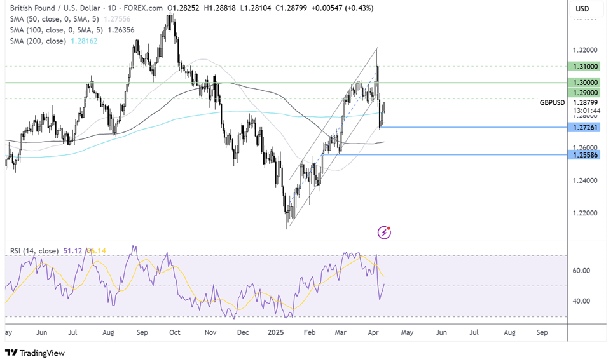Click the TradingView logo
The height and width of the screenshot is (364, 613).
[x=35, y=353]
